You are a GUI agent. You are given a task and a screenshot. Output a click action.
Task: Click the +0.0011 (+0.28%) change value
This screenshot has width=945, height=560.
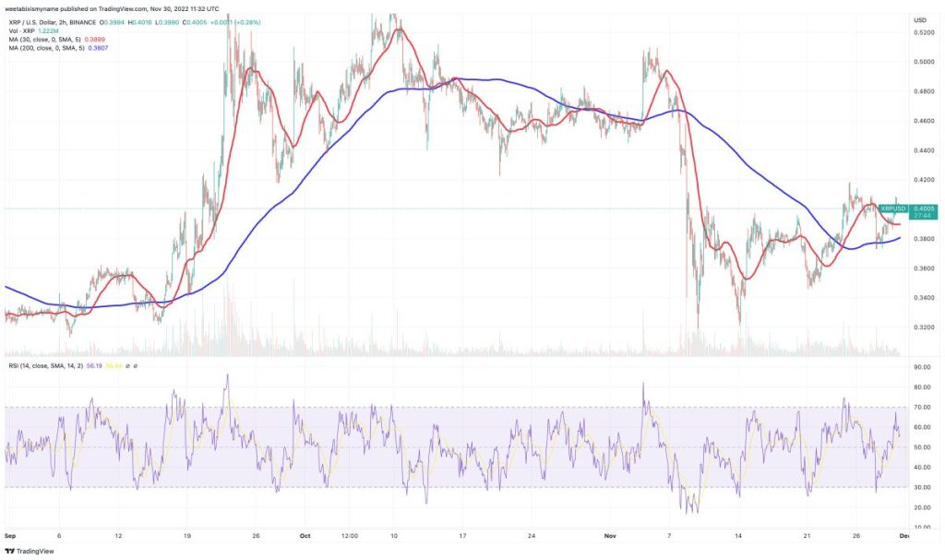[235, 22]
